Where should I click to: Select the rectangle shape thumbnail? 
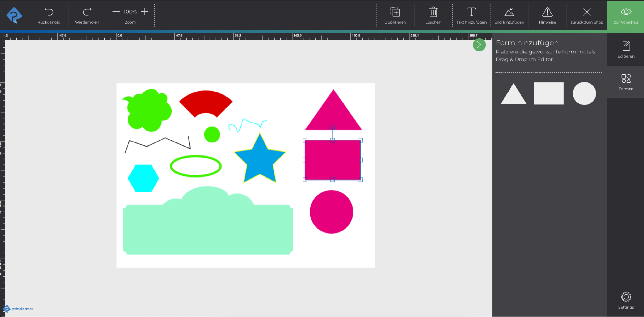point(549,93)
